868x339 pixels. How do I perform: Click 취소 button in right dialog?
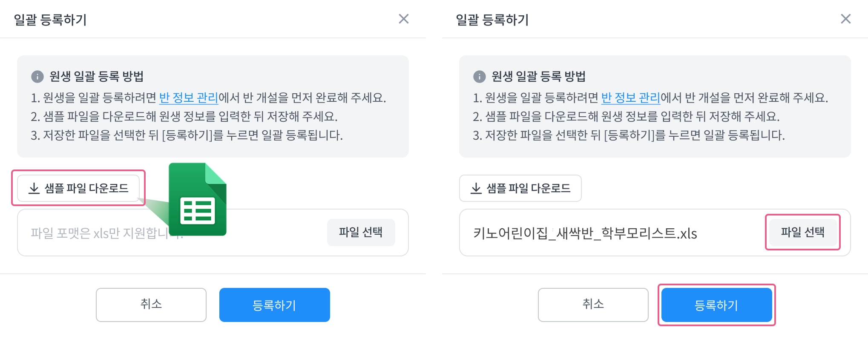click(x=593, y=305)
